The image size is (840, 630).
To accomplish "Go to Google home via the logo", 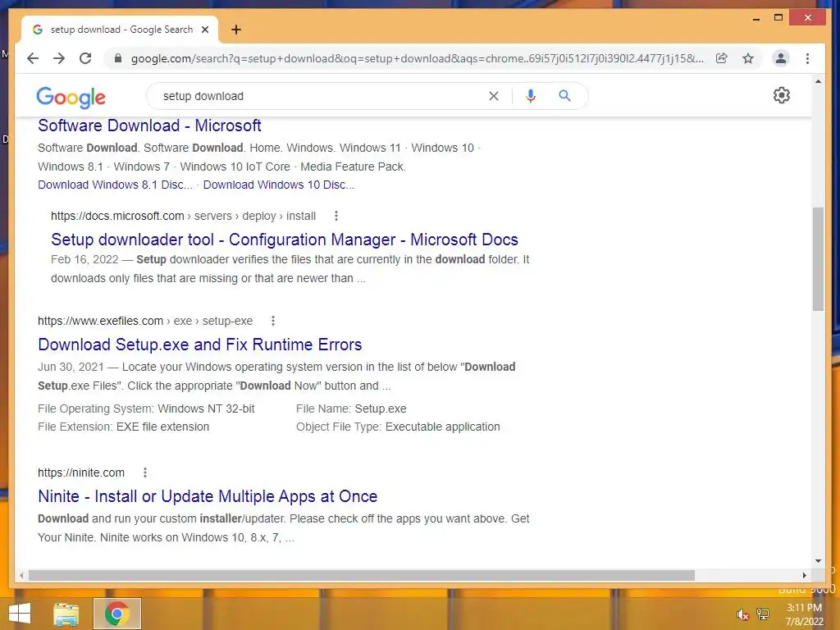I will coord(71,97).
